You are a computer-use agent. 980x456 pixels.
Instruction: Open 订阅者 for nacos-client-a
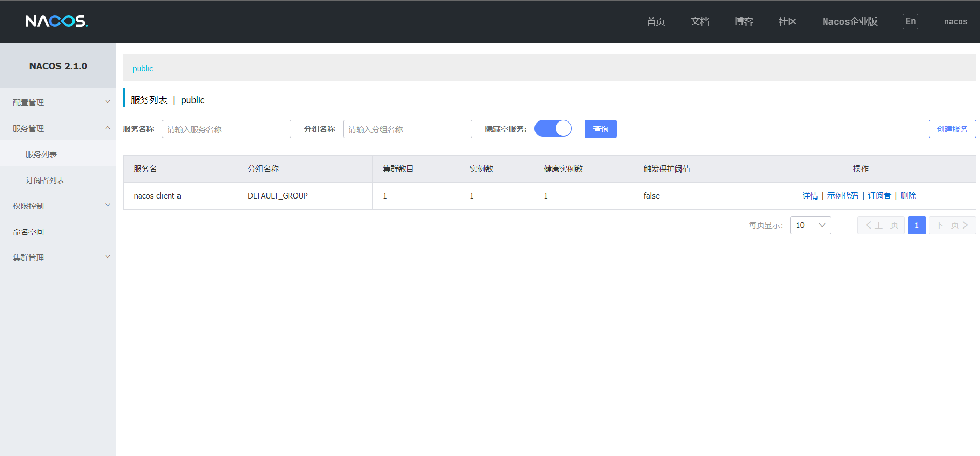tap(879, 196)
